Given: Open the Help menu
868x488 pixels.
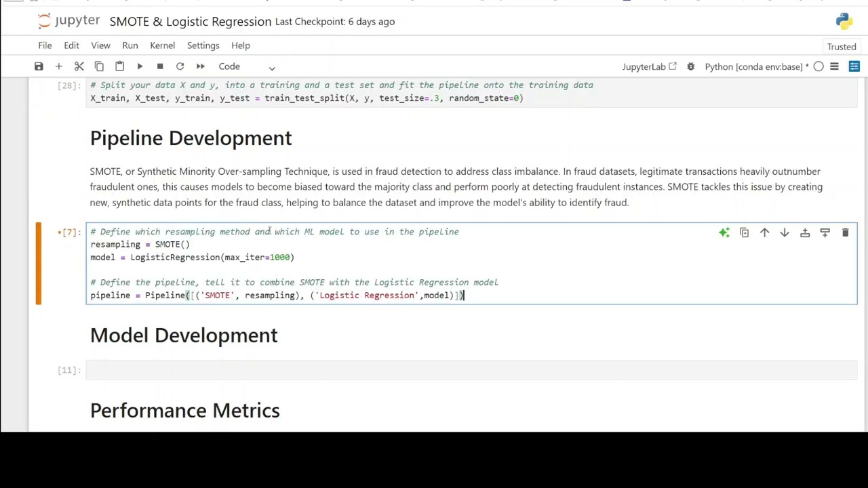Looking at the screenshot, I should click(x=241, y=45).
